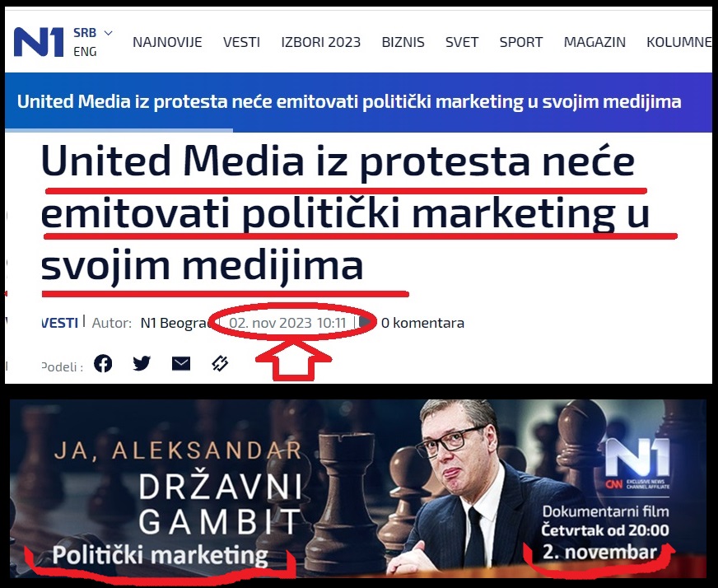The width and height of the screenshot is (718, 588).
Task: Click the Državni Gambit documentary banner
Action: point(358,489)
